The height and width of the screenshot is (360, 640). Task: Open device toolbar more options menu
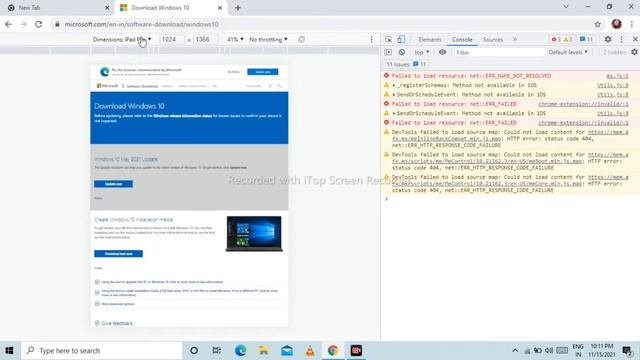pos(371,39)
